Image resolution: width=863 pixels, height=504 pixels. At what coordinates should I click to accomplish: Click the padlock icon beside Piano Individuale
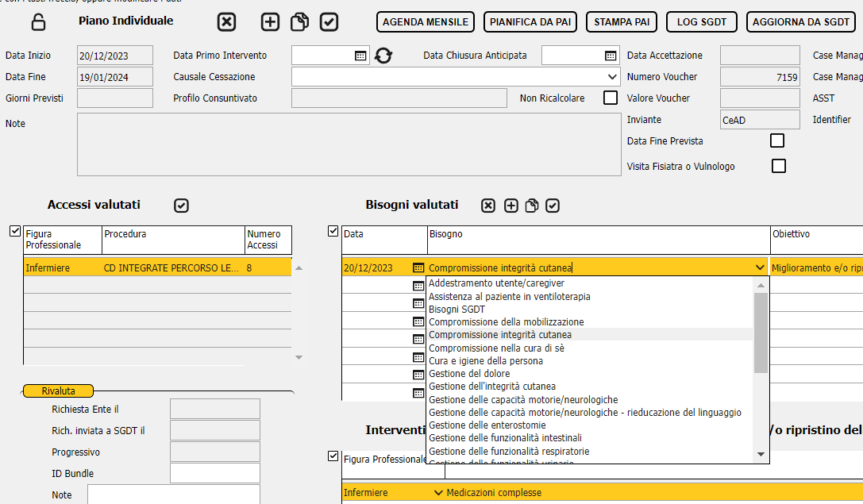pos(38,22)
